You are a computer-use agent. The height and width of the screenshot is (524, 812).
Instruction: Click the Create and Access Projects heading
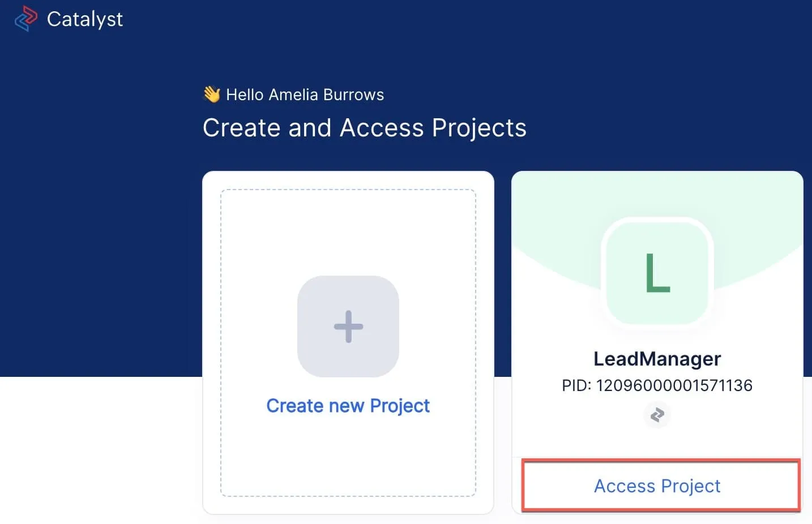(365, 128)
